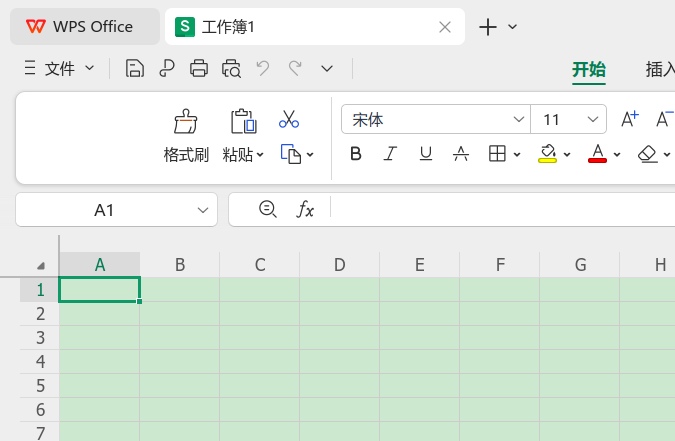
Task: Click the Cut scissors icon
Action: 289,119
